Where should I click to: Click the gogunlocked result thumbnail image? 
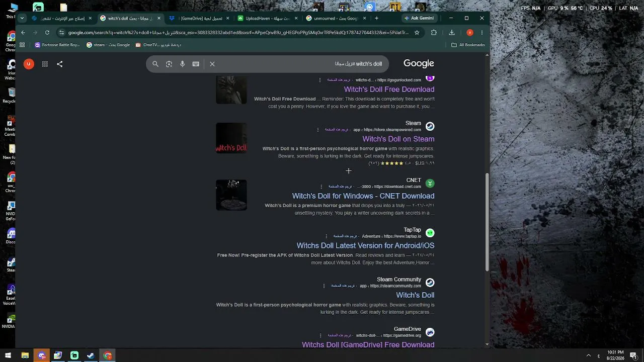231,90
